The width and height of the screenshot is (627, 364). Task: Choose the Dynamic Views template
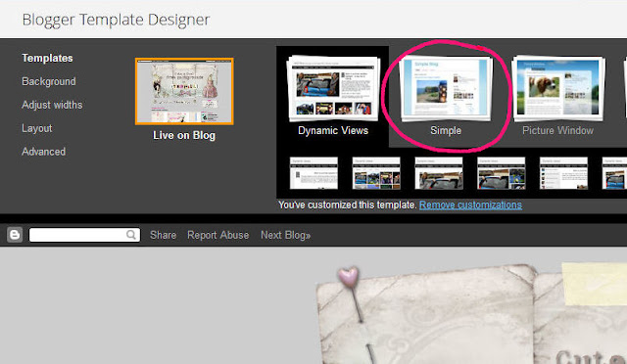click(x=333, y=89)
